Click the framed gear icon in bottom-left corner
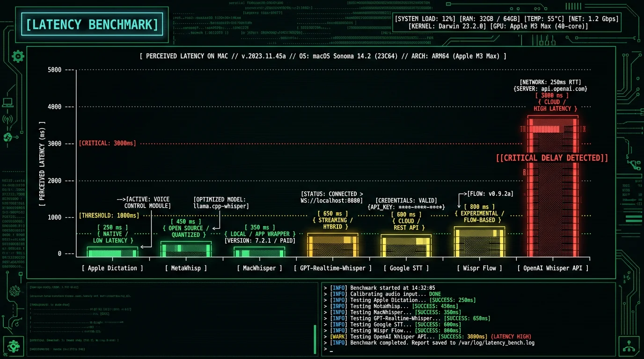Viewport: 644px width, 359px height. click(x=13, y=347)
